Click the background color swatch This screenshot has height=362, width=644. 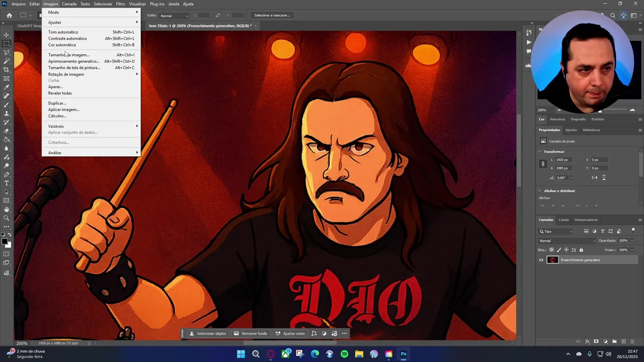9,245
